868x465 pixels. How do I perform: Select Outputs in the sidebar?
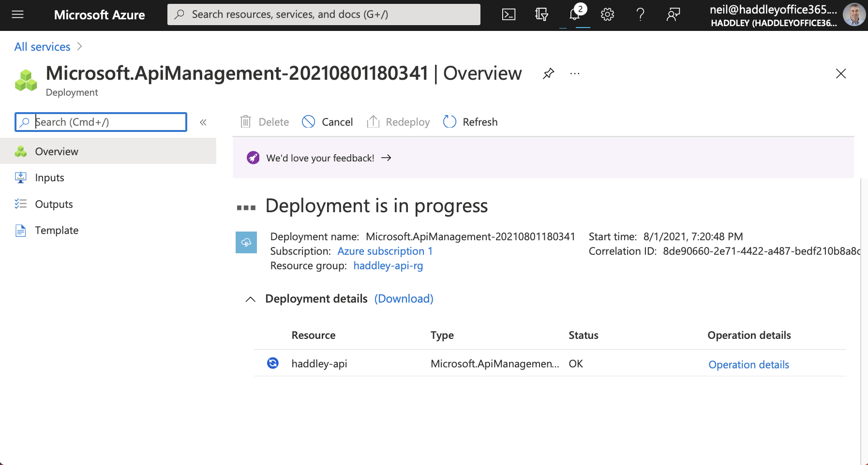[54, 204]
